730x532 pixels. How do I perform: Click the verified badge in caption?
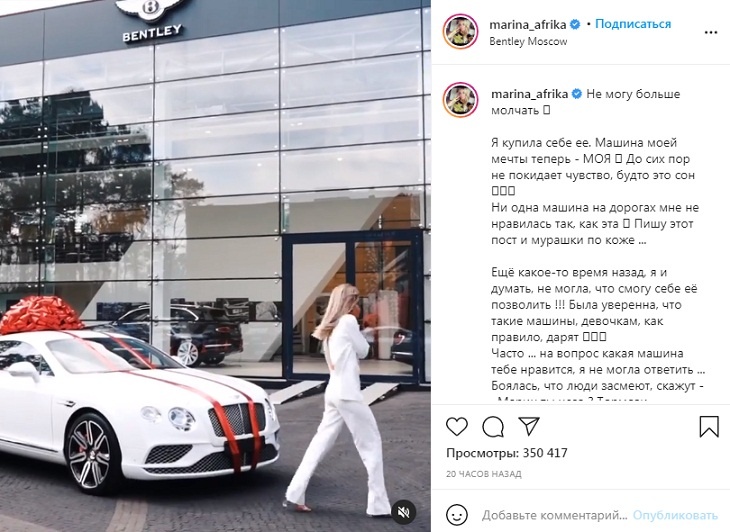click(x=576, y=94)
